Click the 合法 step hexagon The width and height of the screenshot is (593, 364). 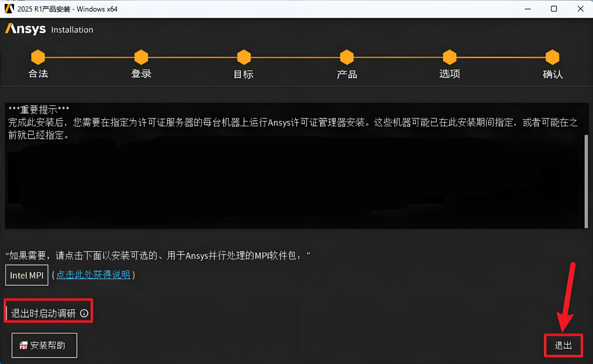point(38,57)
